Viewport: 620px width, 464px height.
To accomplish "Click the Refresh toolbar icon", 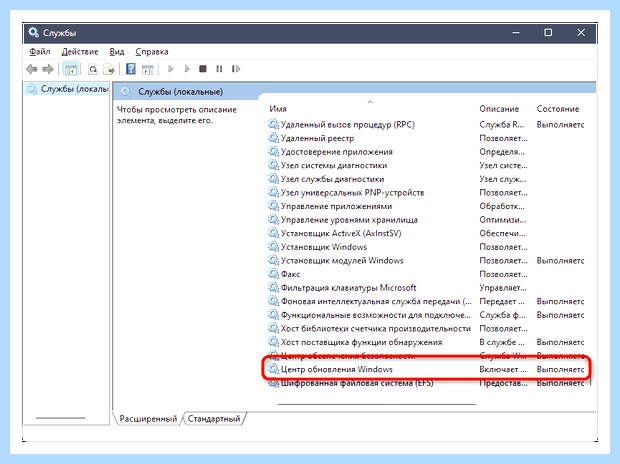I will point(93,69).
